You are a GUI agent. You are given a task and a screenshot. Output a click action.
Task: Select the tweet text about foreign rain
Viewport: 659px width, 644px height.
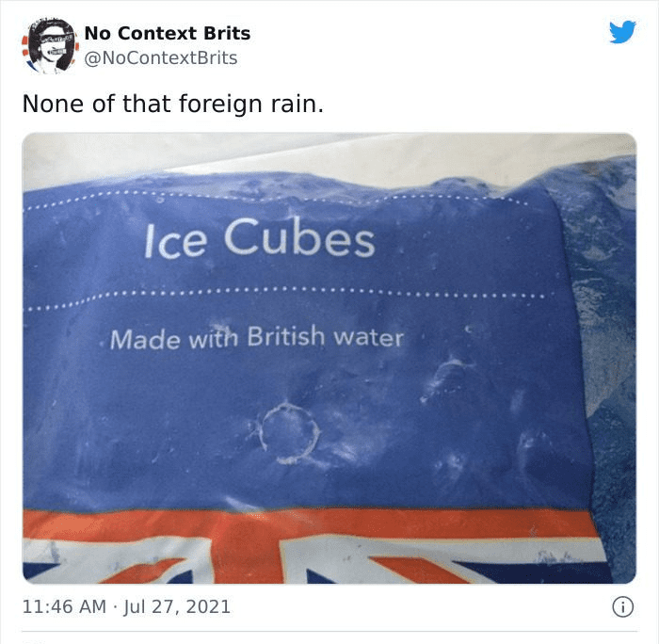point(172,104)
